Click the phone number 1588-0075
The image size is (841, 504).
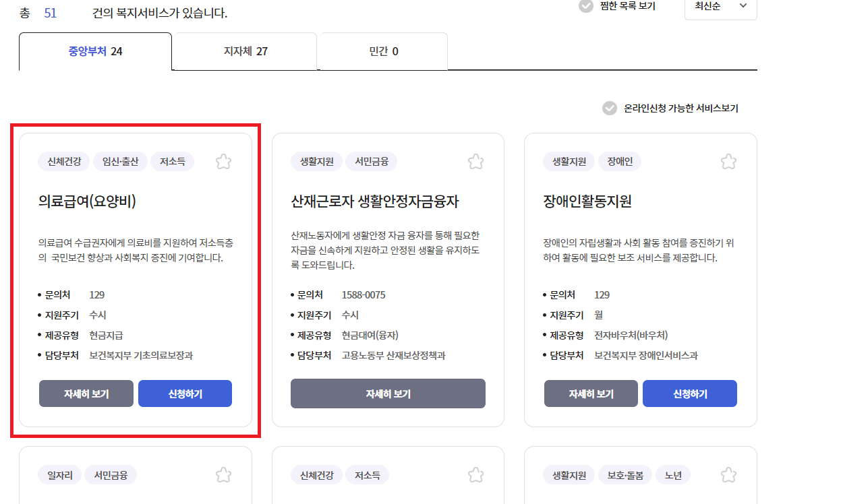click(x=364, y=295)
